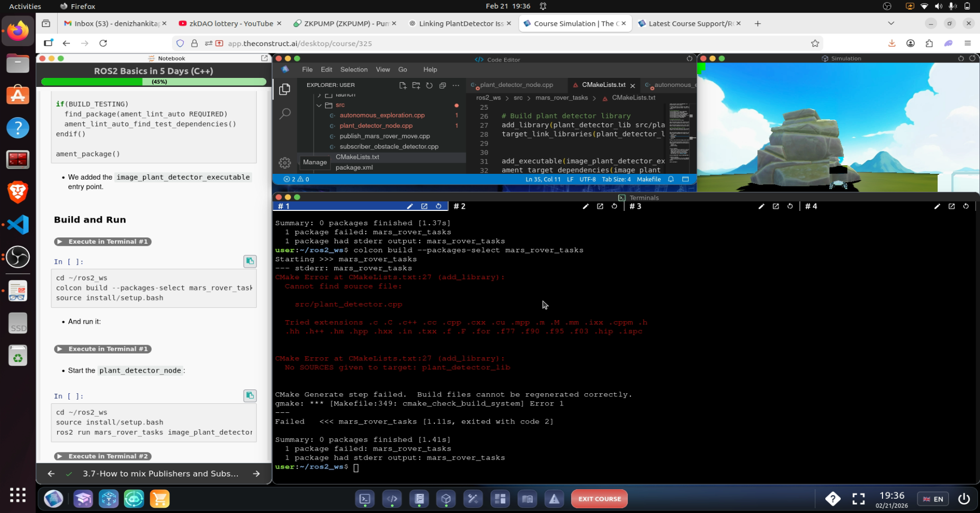Restart terminal #4 with the reload icon

point(966,207)
